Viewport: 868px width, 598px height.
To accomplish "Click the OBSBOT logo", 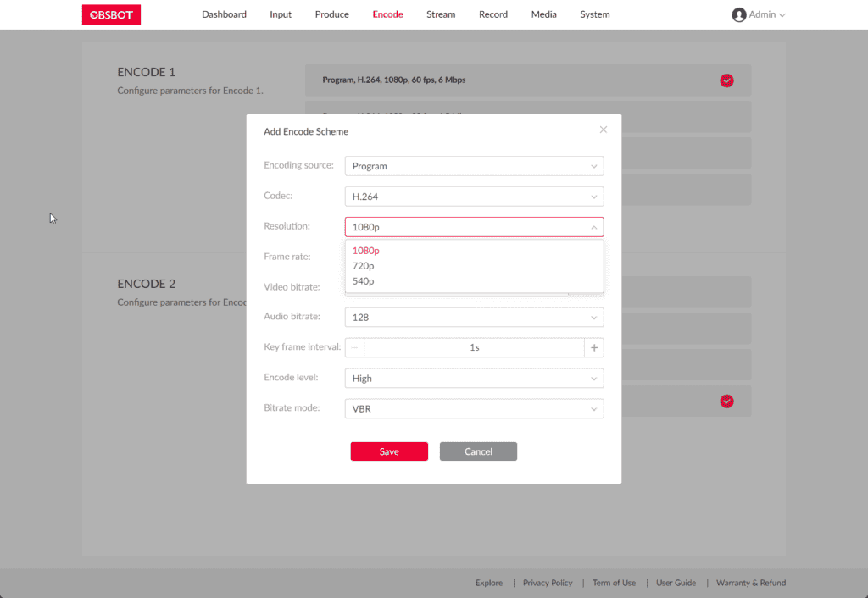I will (111, 14).
